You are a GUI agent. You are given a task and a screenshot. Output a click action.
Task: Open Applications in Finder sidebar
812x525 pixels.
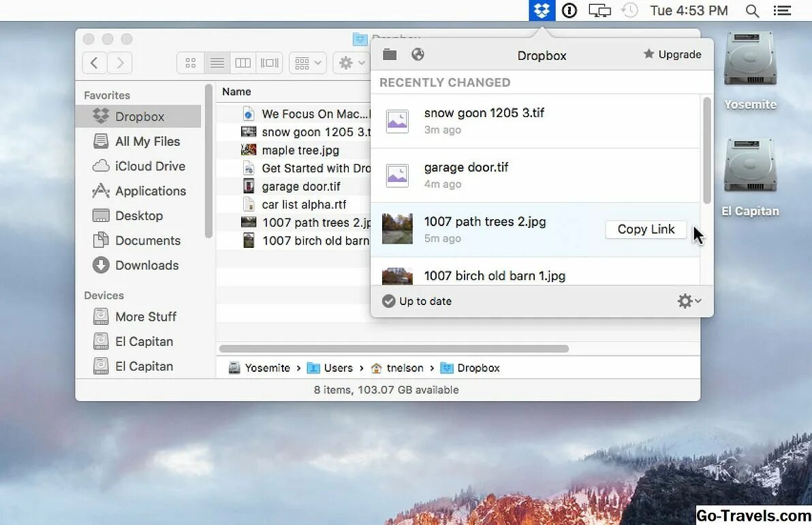tap(138, 191)
